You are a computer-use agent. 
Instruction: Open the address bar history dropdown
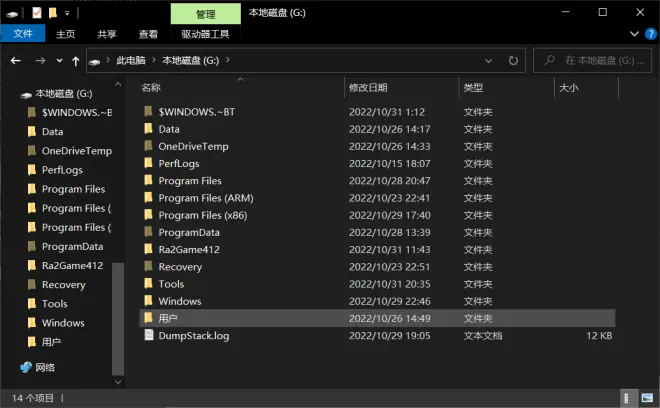click(x=488, y=61)
